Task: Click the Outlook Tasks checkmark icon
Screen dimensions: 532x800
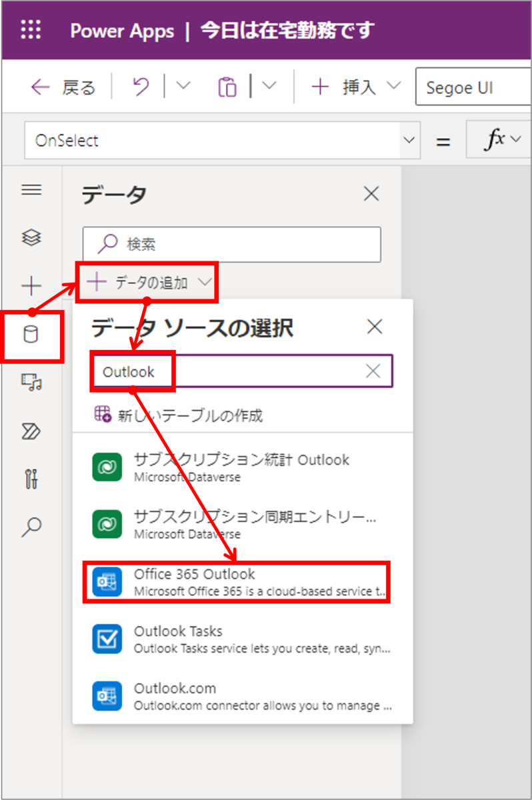Action: click(x=107, y=639)
